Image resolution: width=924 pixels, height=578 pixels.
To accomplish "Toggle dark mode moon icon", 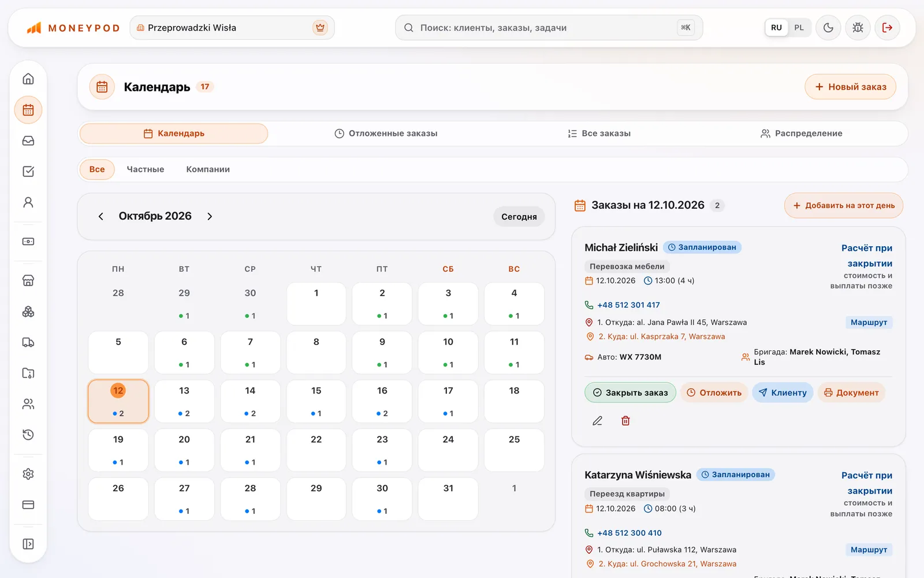I will (x=828, y=28).
